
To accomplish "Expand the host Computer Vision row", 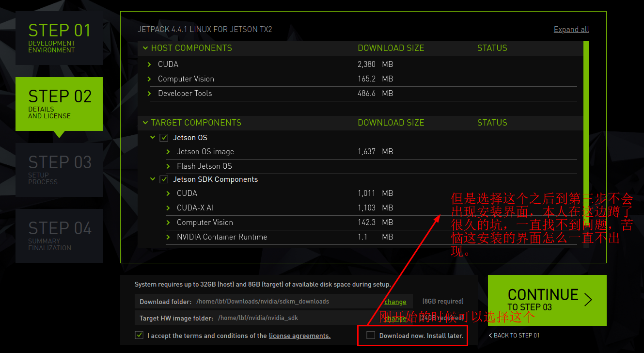I will [149, 79].
